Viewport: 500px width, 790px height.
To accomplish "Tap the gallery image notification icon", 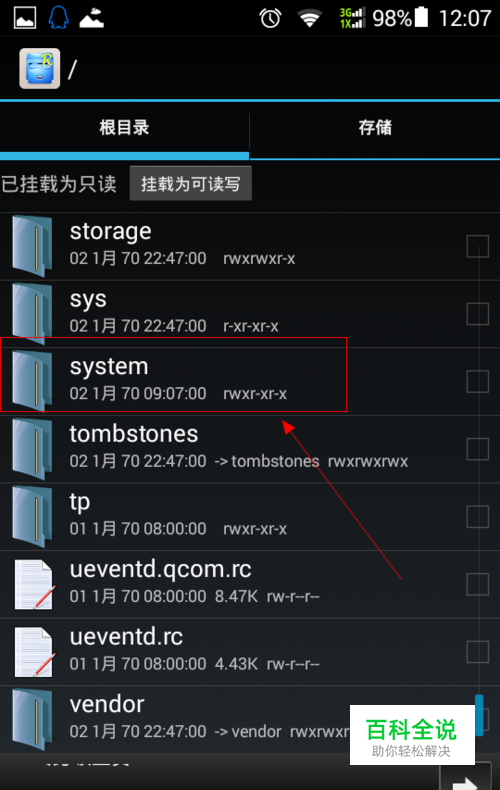I will click(x=25, y=19).
